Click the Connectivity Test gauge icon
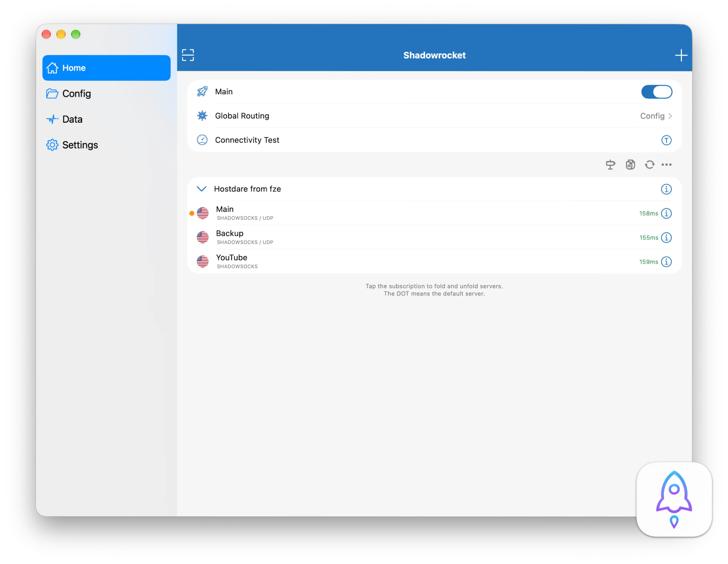The width and height of the screenshot is (728, 564). (x=202, y=140)
